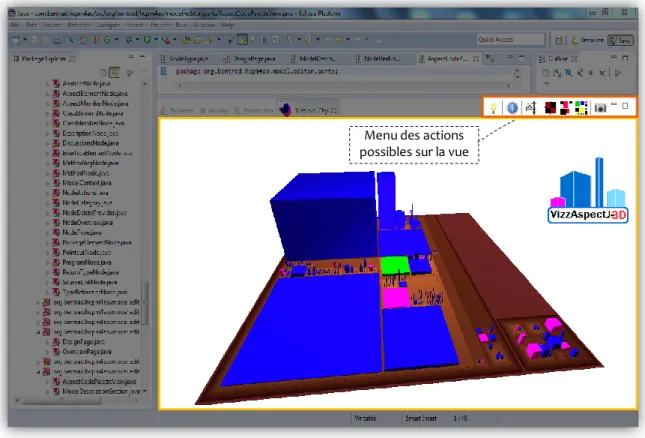Select the Javadoc tab in bottom panel
The height and width of the screenshot is (438, 645).
215,110
